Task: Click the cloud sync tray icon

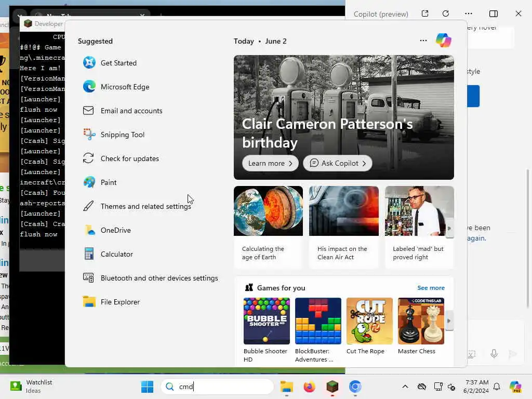Action: point(422,387)
